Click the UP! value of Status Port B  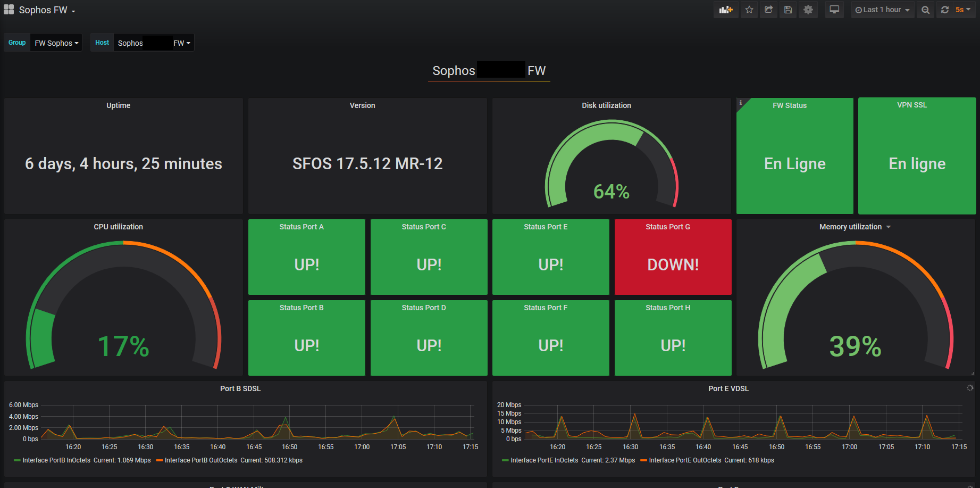[x=307, y=345]
